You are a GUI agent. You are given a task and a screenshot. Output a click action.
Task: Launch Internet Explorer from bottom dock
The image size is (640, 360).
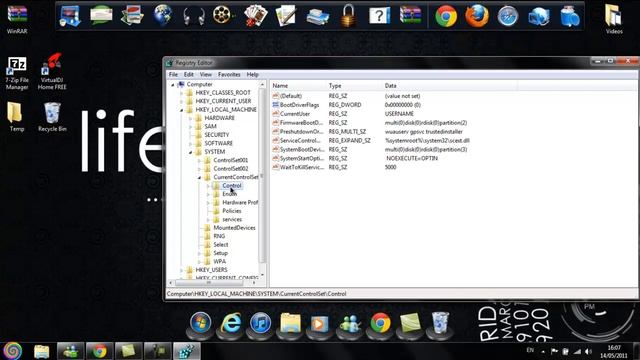[x=231, y=323]
